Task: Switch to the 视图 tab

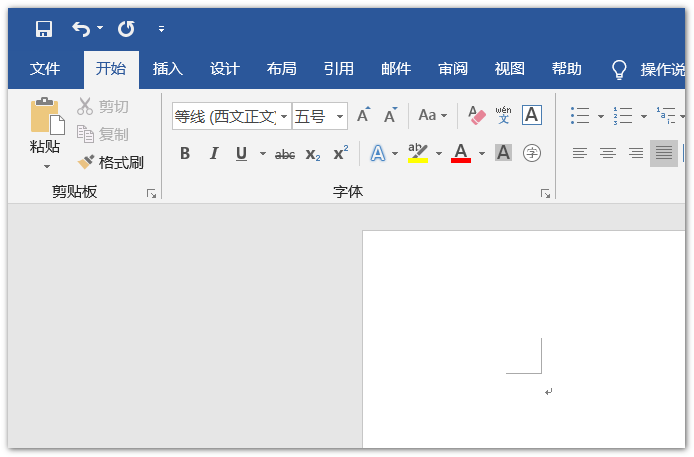Action: point(510,69)
